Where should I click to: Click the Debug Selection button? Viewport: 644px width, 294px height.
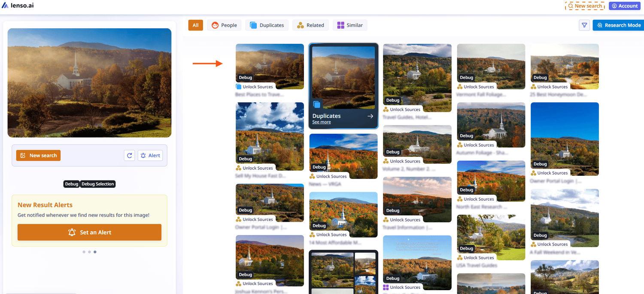(x=98, y=184)
